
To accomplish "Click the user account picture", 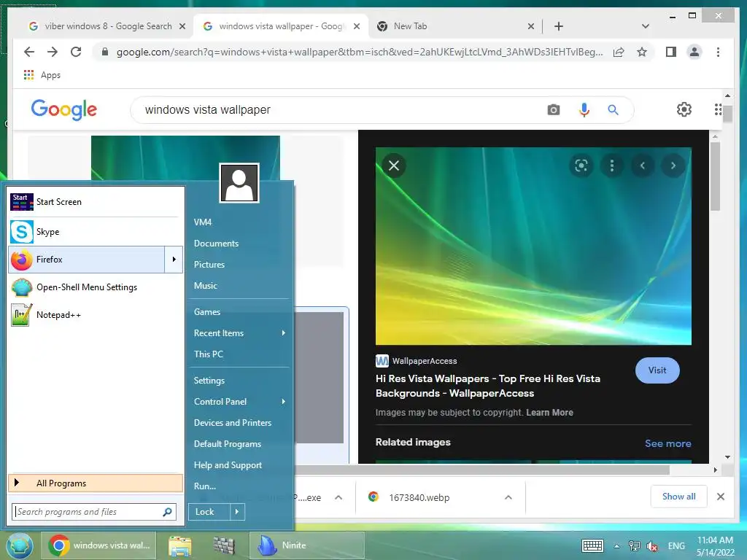I will (239, 183).
